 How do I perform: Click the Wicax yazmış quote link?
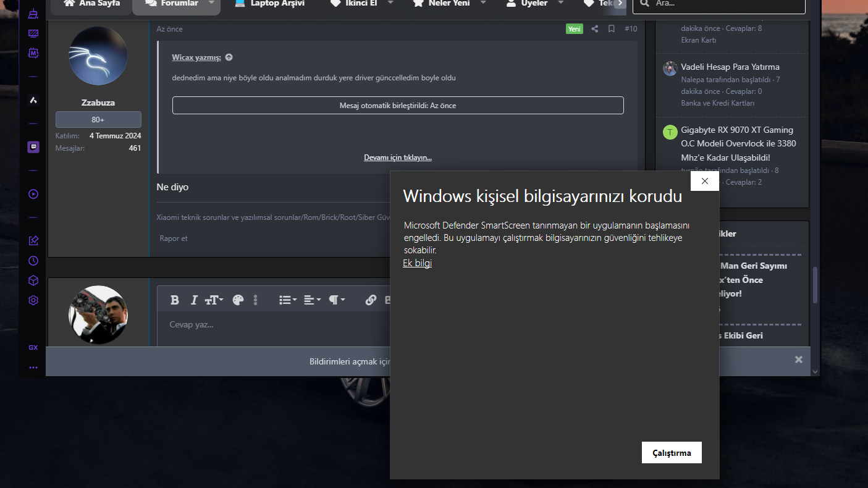tap(196, 57)
